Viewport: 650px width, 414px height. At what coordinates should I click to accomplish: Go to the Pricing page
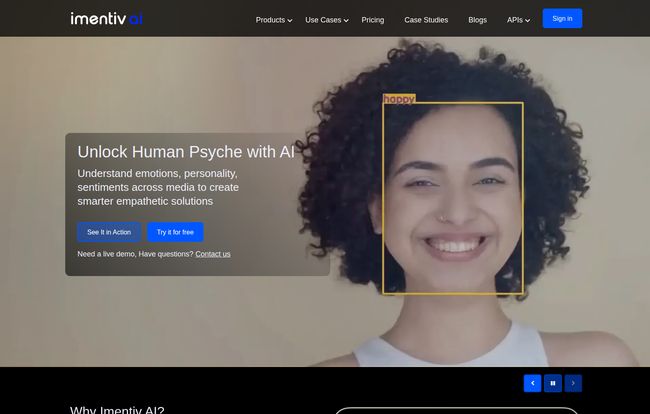click(x=373, y=20)
